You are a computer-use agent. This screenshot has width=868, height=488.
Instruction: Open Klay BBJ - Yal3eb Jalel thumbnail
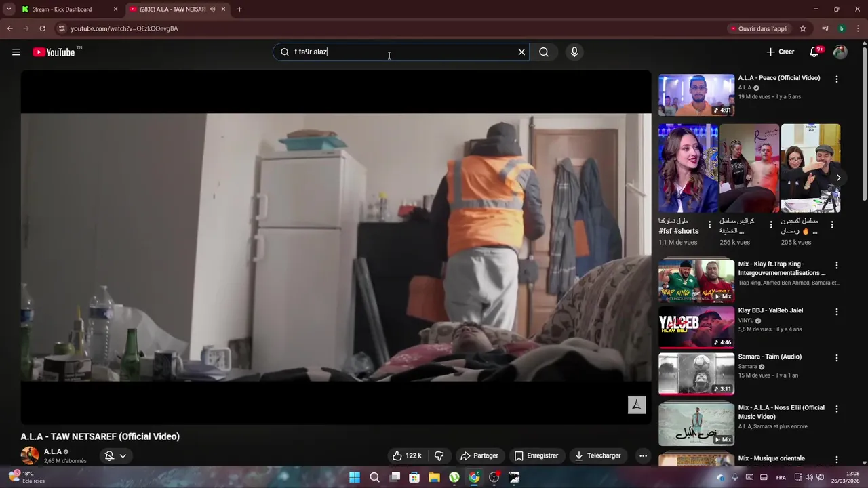coord(696,327)
